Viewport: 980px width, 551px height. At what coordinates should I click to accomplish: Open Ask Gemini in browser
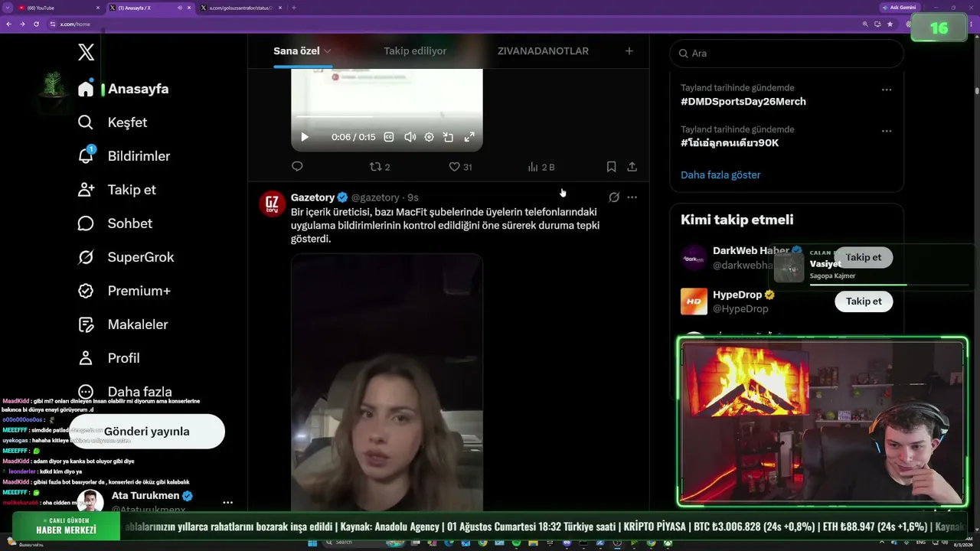pos(900,8)
